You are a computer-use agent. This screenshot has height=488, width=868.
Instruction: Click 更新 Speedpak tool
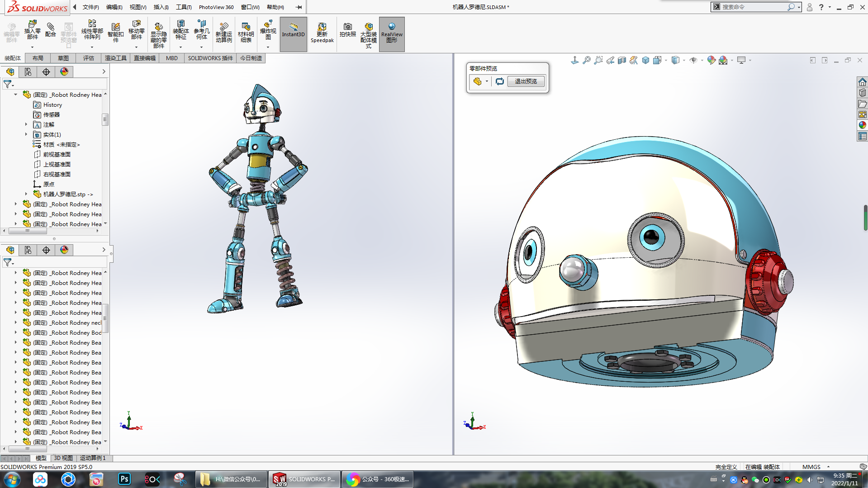click(322, 33)
